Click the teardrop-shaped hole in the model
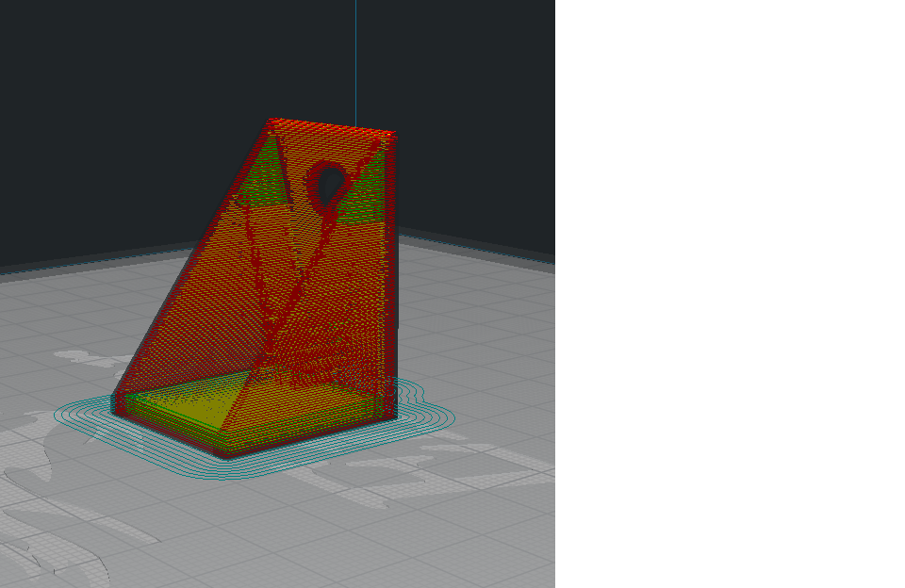The width and height of the screenshot is (905, 588). pyautogui.click(x=328, y=185)
